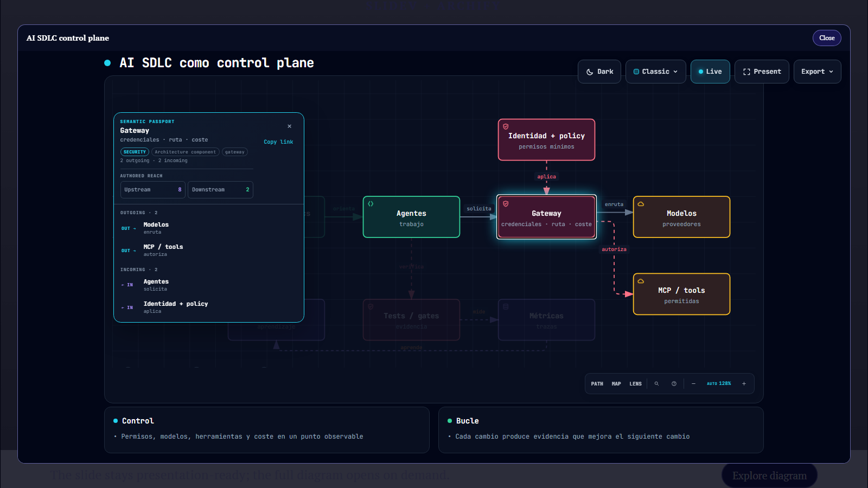Reset zoom via AUTO 128% label
This screenshot has height=488, width=868.
pos(719,384)
